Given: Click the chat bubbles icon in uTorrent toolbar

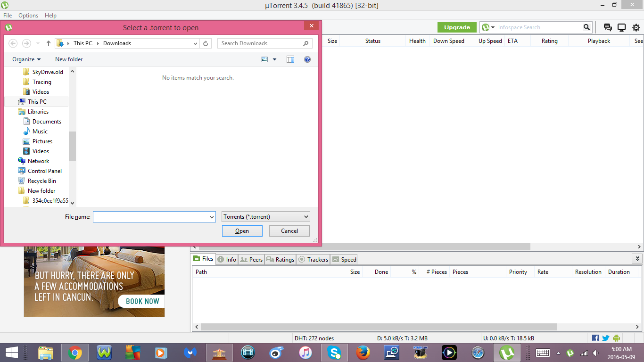Looking at the screenshot, I should pyautogui.click(x=608, y=27).
